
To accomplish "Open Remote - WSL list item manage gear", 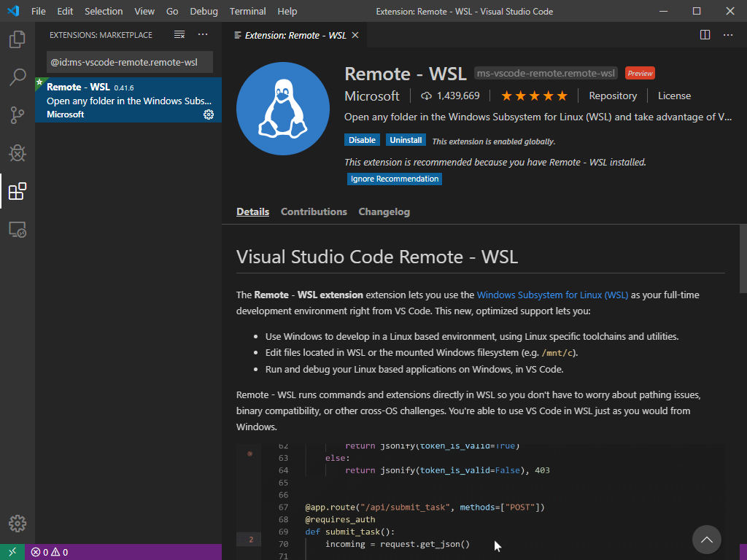I will pos(209,114).
